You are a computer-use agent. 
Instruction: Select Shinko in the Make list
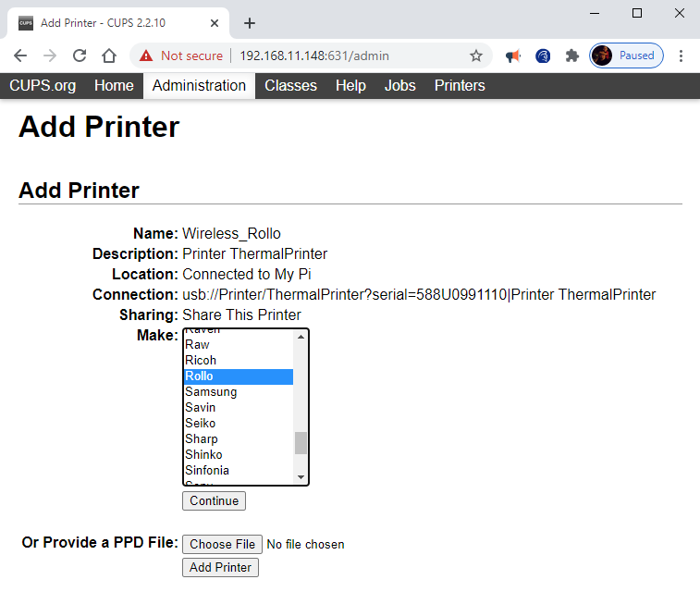(239, 454)
